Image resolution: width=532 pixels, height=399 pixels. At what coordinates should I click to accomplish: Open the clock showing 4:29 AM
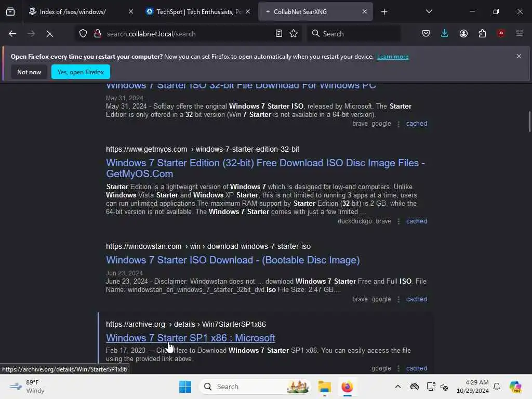click(473, 387)
